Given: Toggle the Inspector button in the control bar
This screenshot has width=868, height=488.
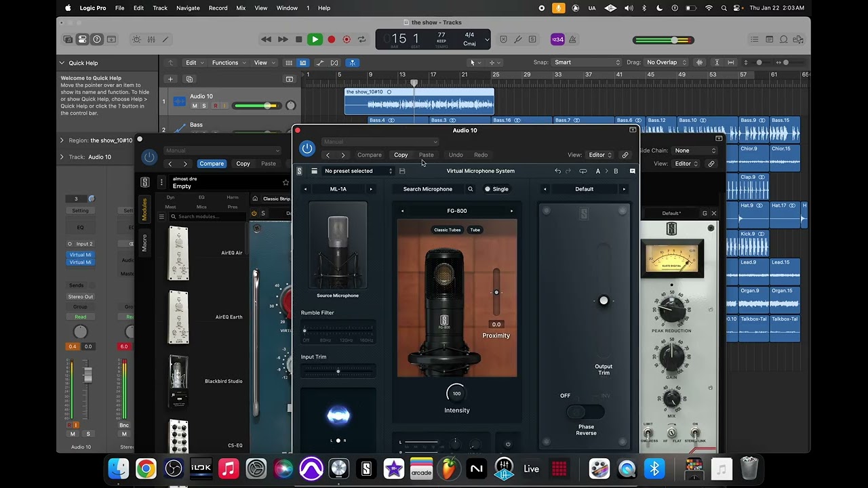Looking at the screenshot, I should pos(82,39).
